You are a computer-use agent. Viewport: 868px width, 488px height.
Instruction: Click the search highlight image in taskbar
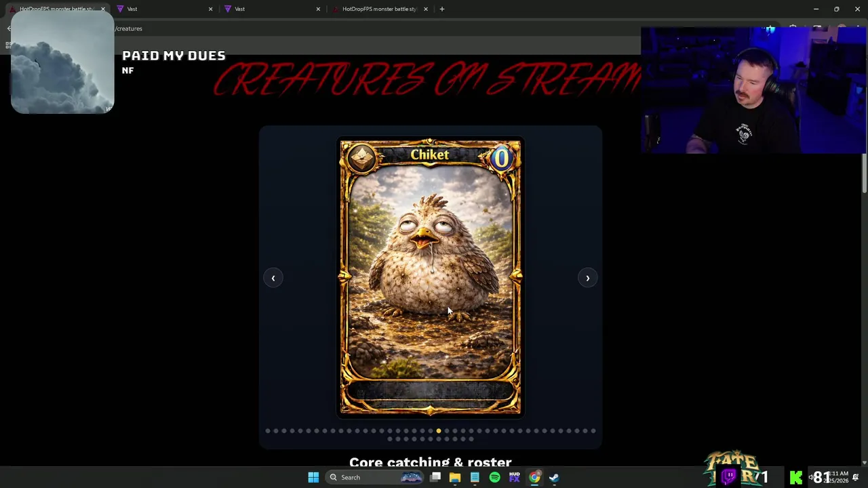coord(411,477)
